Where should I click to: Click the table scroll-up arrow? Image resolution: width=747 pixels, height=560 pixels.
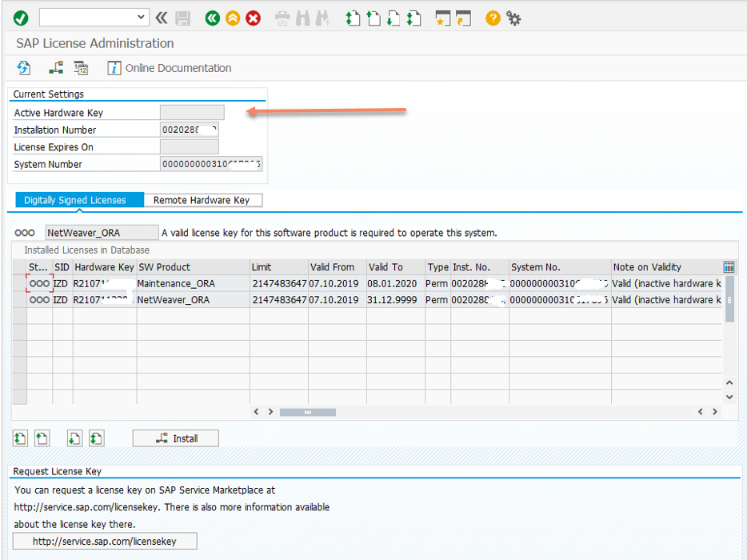click(729, 382)
